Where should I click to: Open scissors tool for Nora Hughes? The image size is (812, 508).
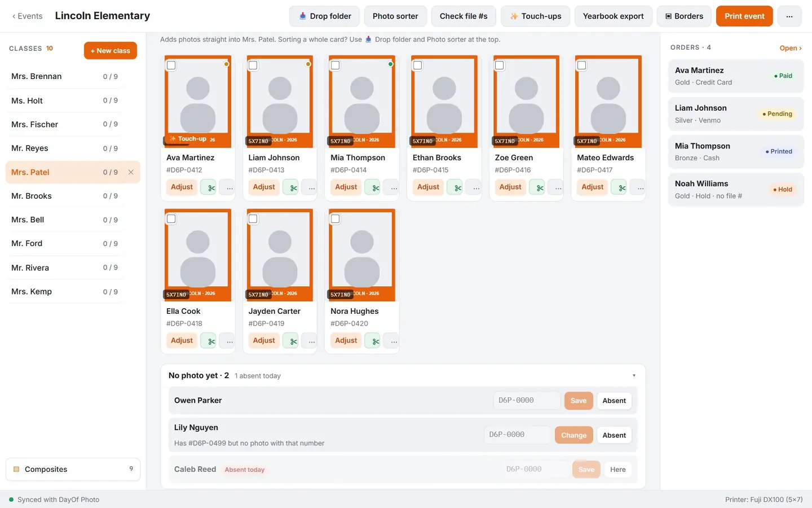[373, 341]
